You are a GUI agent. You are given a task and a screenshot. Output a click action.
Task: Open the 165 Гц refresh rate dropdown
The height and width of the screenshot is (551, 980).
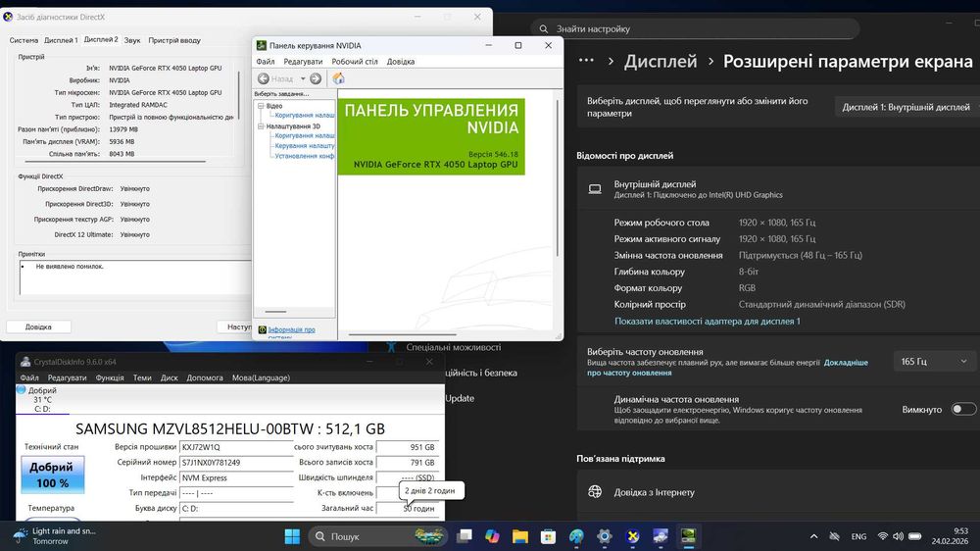934,362
